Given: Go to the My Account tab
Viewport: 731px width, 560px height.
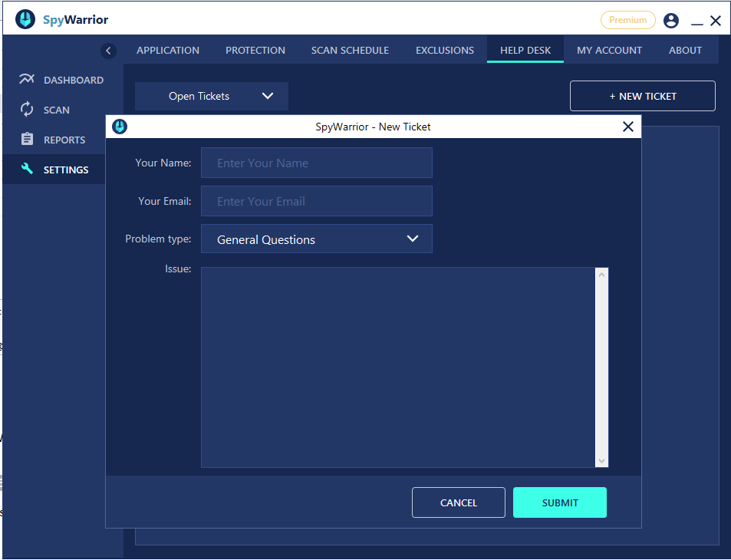Looking at the screenshot, I should click(609, 51).
